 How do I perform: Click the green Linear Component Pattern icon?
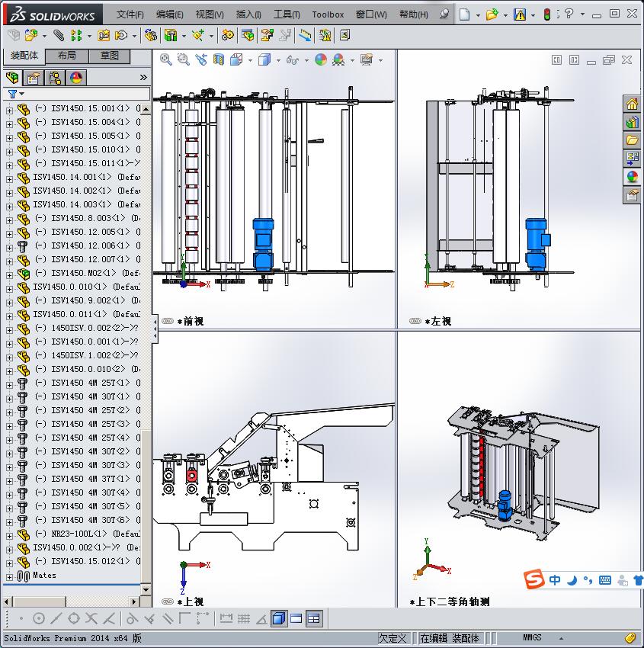76,36
